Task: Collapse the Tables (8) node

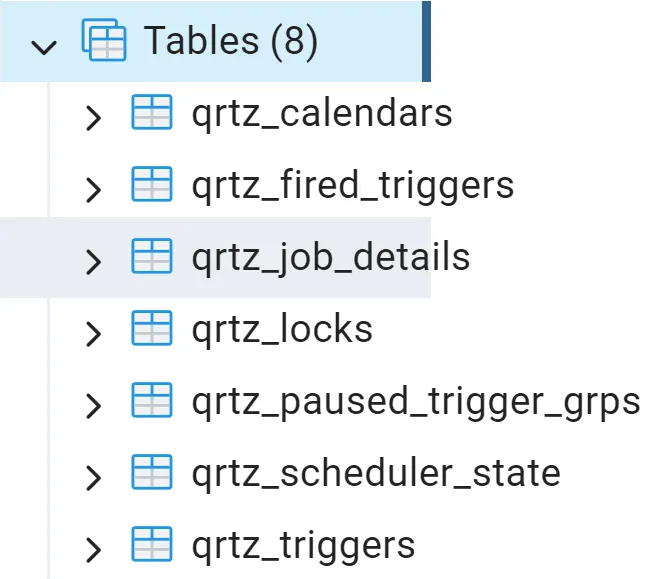Action: pos(44,47)
